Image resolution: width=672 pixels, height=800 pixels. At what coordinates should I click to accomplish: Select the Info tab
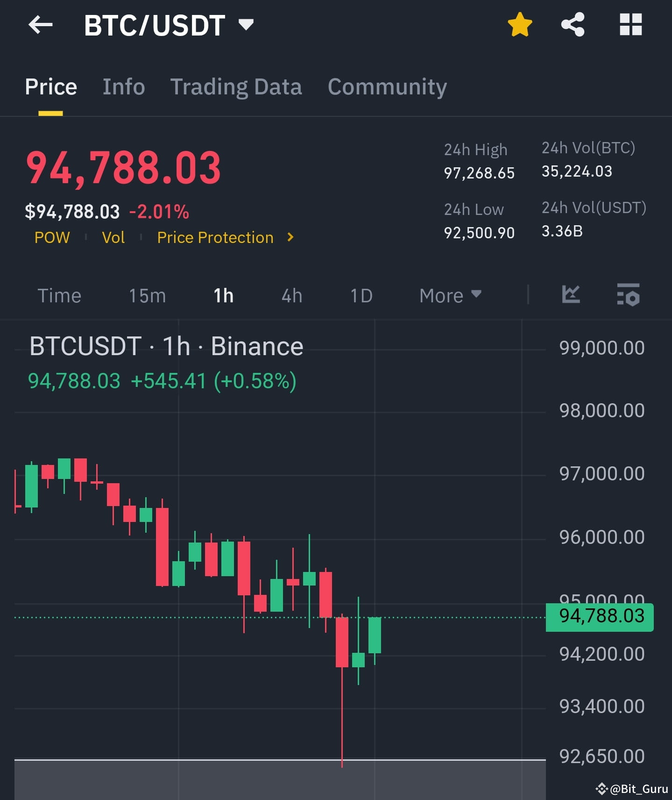[123, 86]
